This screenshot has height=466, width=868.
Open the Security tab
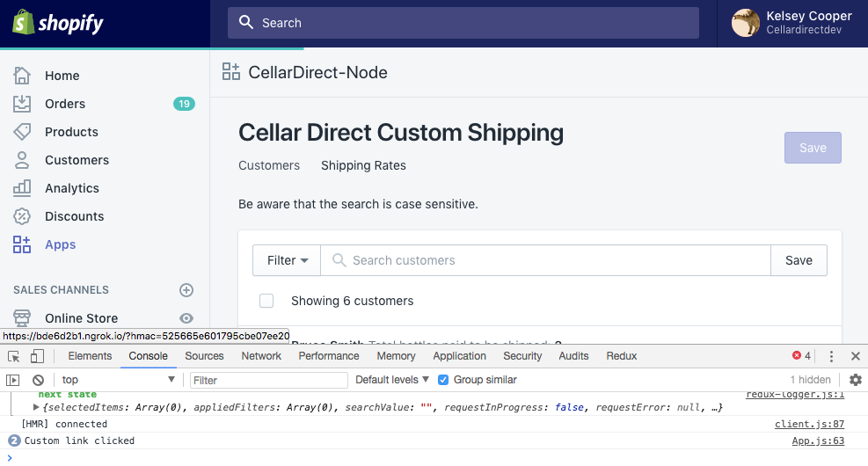click(x=522, y=356)
